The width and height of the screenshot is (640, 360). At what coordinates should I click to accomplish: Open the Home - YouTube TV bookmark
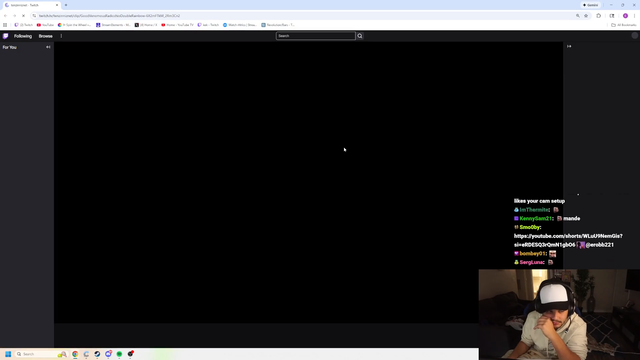tap(177, 25)
